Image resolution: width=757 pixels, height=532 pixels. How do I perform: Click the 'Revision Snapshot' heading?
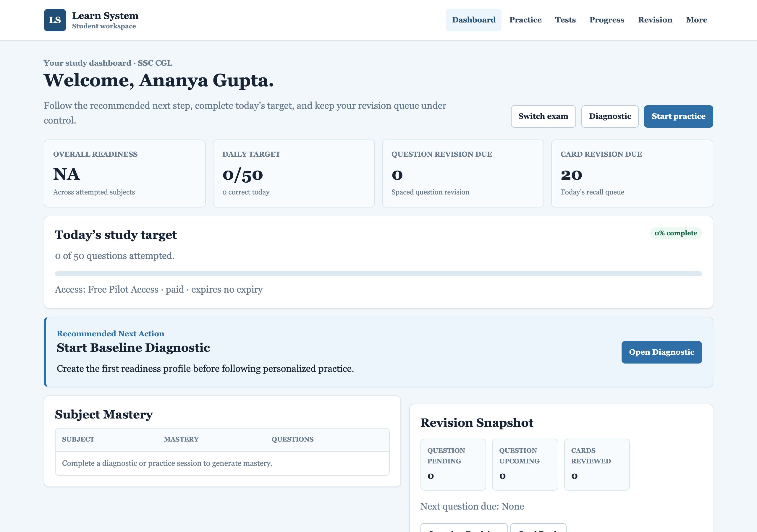pos(476,423)
